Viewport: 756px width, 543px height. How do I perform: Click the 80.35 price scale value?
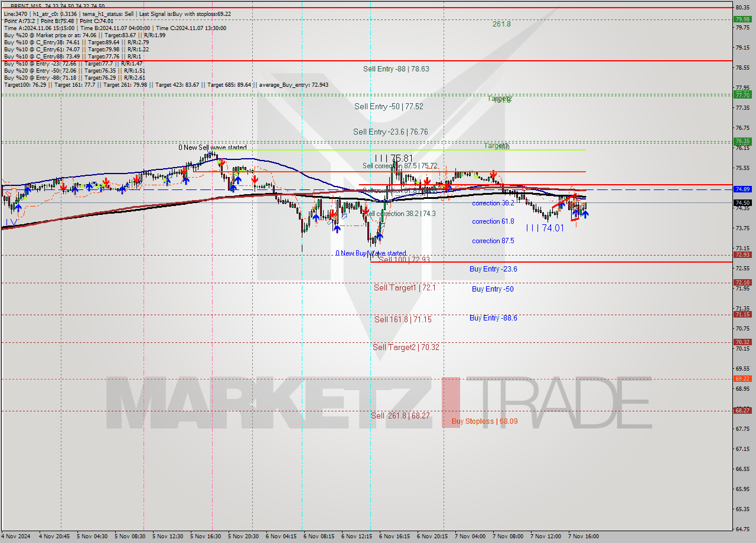click(742, 7)
